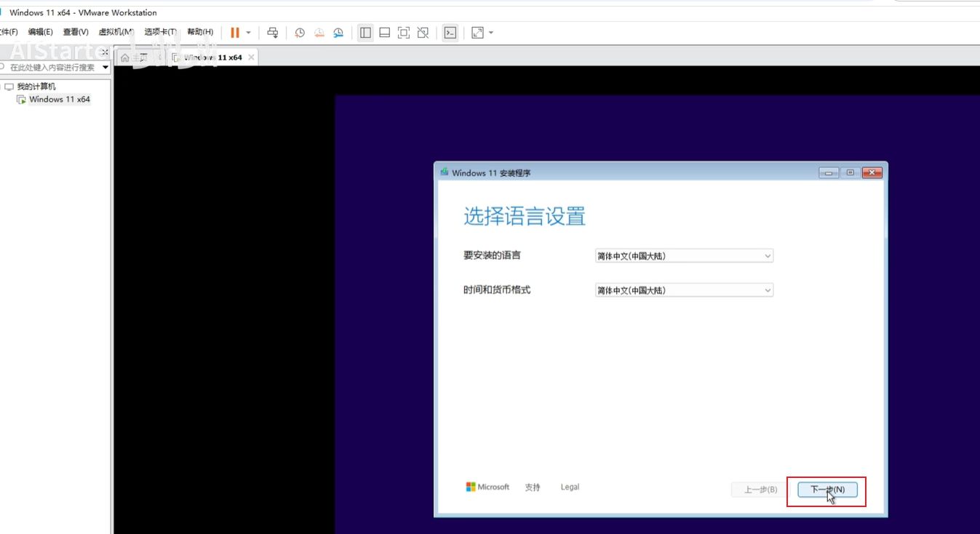The width and height of the screenshot is (980, 534).
Task: Click the library search input field
Action: tap(52, 68)
